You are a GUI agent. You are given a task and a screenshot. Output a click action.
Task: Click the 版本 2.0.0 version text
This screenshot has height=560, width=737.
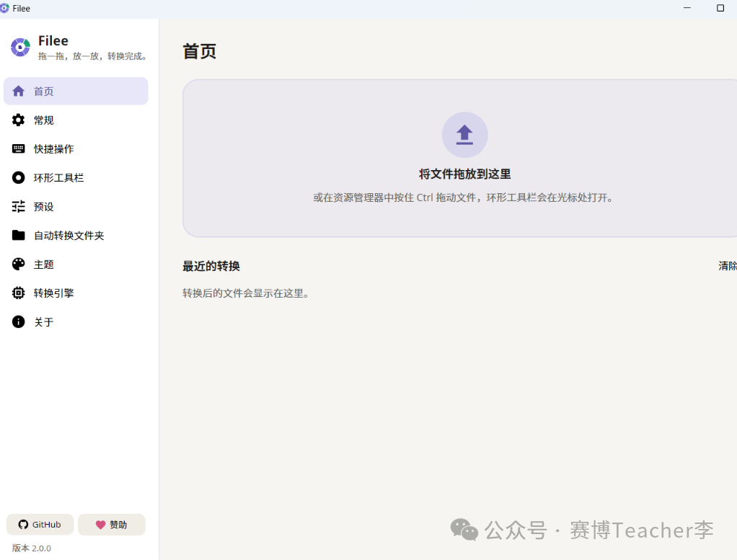coord(32,548)
